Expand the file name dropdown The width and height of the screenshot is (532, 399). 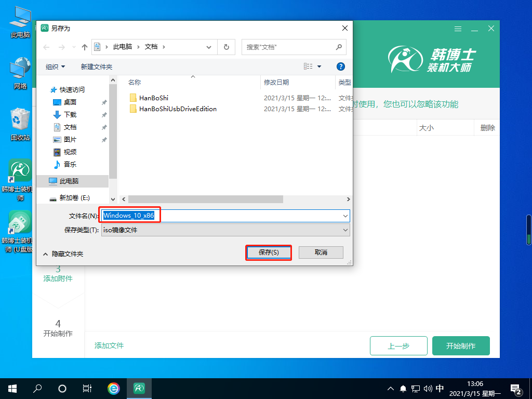click(345, 216)
